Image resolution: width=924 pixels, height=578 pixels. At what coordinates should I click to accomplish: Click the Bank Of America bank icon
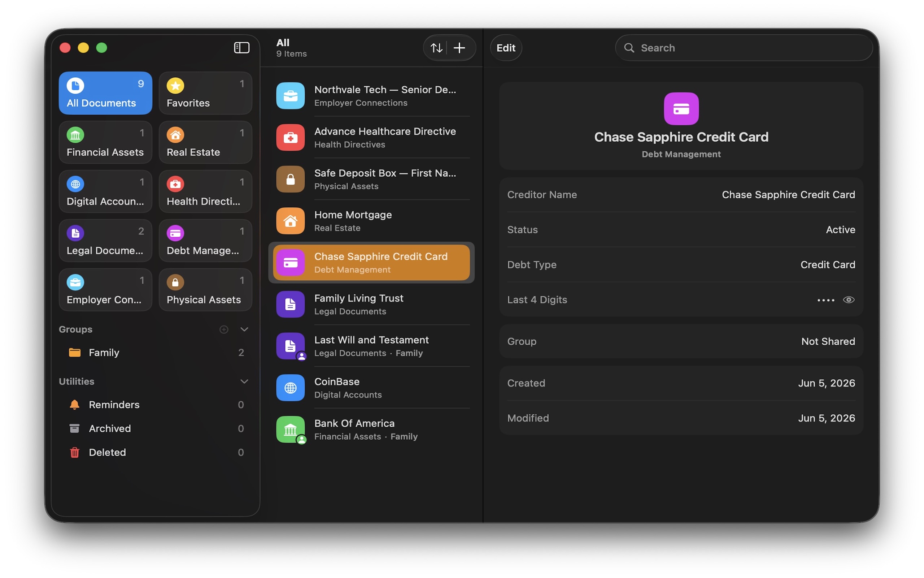290,429
